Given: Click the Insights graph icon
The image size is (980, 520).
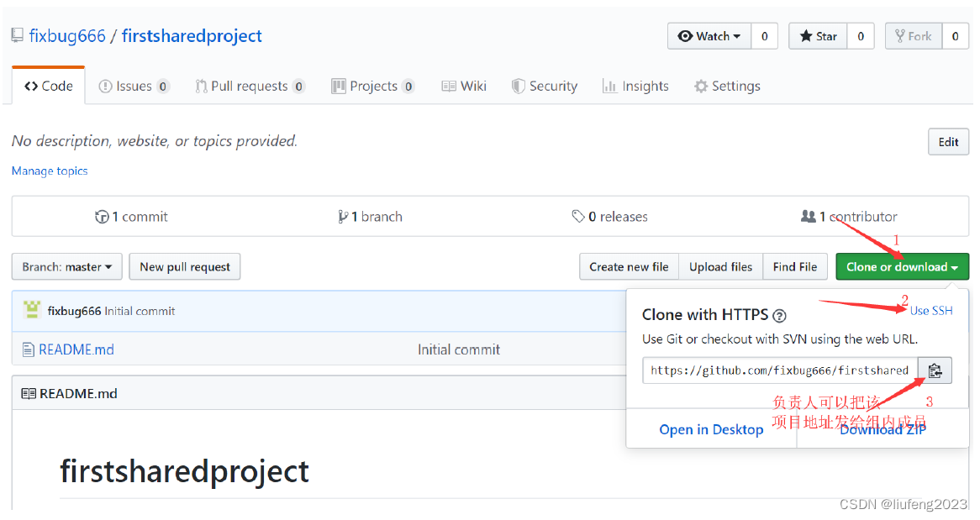Looking at the screenshot, I should (609, 87).
